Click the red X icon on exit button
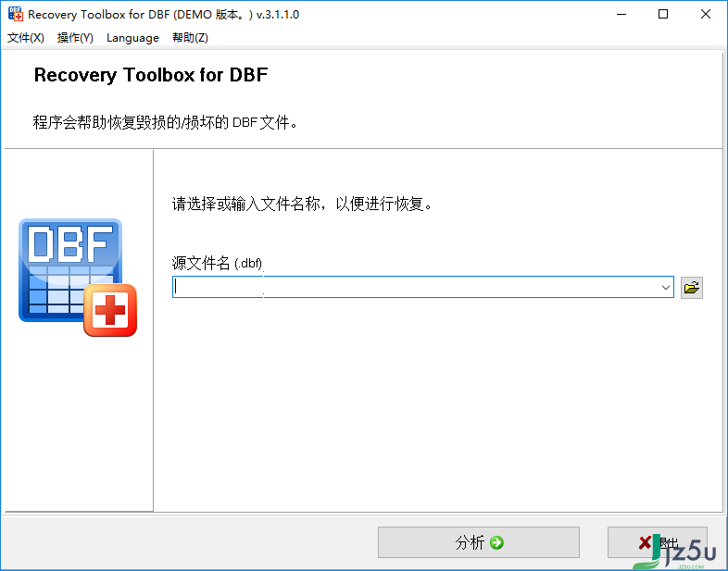Viewport: 728px width, 571px height. (x=645, y=542)
